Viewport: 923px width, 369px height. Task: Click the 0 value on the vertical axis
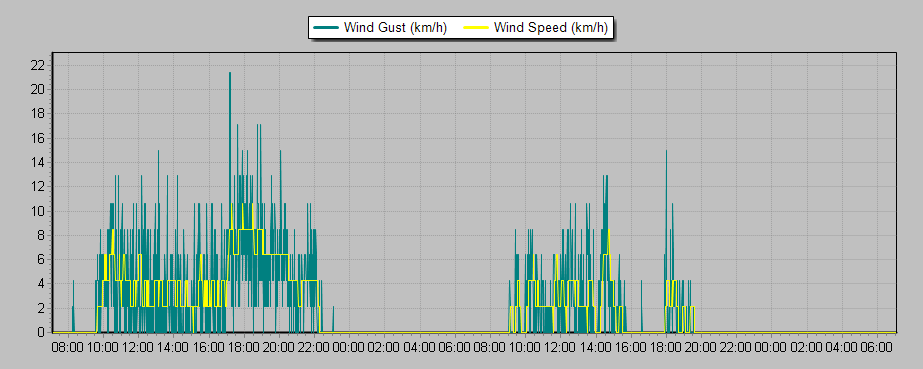point(41,333)
